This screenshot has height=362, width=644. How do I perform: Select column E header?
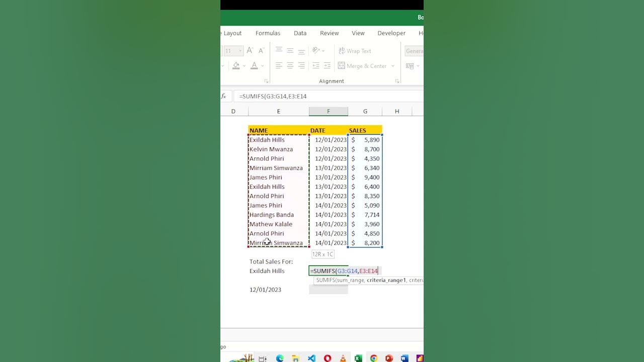tap(278, 111)
